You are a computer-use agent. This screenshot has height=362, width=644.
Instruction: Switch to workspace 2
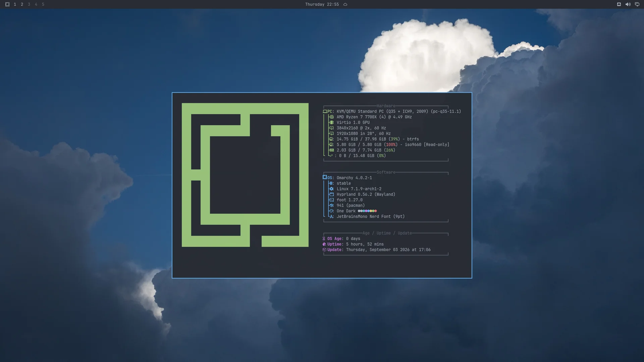point(22,4)
